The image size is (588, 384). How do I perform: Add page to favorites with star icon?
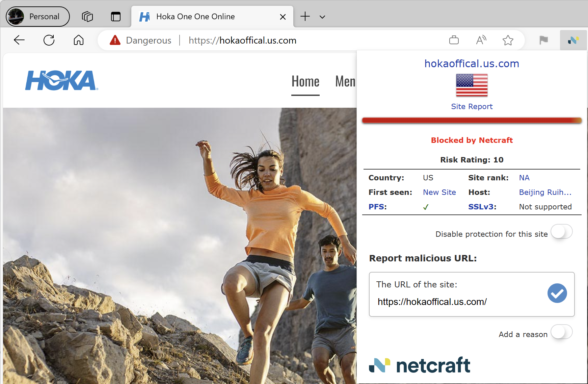(x=508, y=40)
